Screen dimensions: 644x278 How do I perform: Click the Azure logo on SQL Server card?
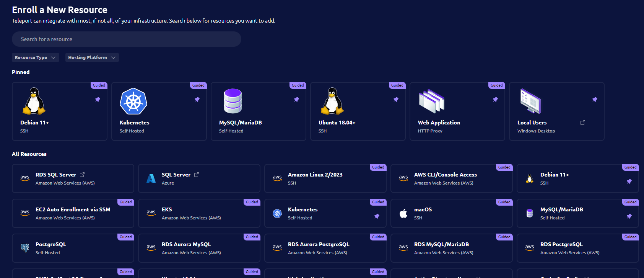pos(151,178)
